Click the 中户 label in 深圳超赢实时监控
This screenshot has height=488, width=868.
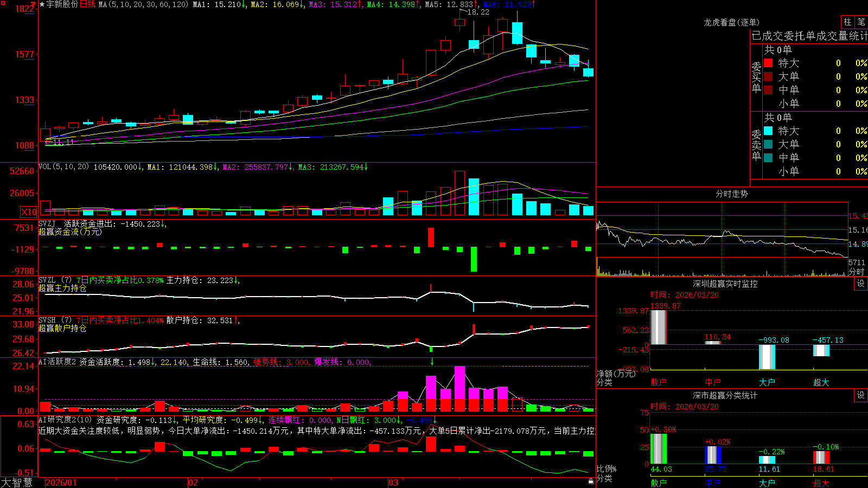pos(712,382)
